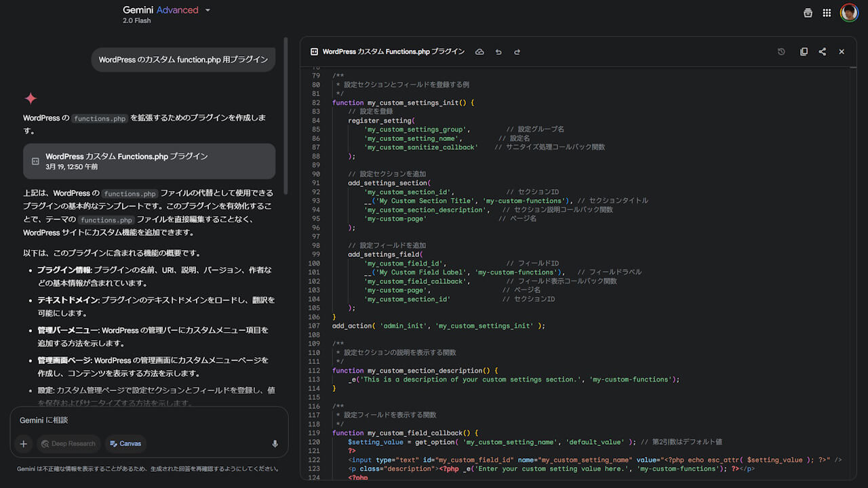The height and width of the screenshot is (488, 868).
Task: Redo the canvas edit
Action: coord(517,52)
